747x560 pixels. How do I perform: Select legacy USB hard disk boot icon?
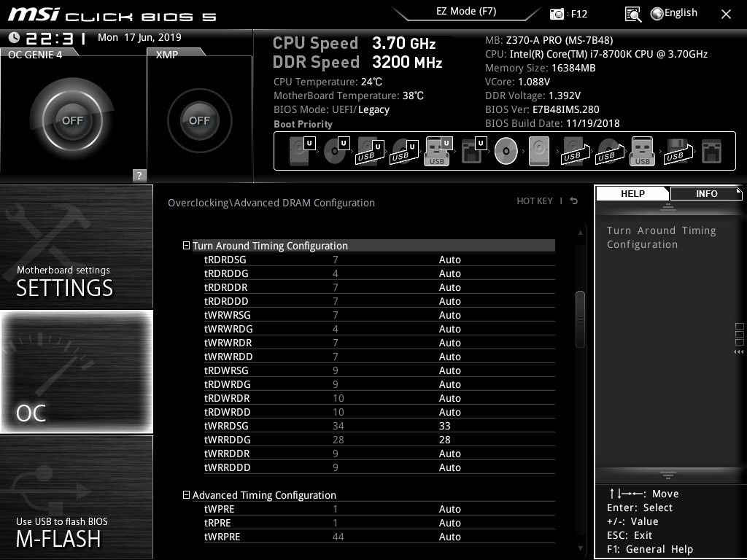click(575, 151)
